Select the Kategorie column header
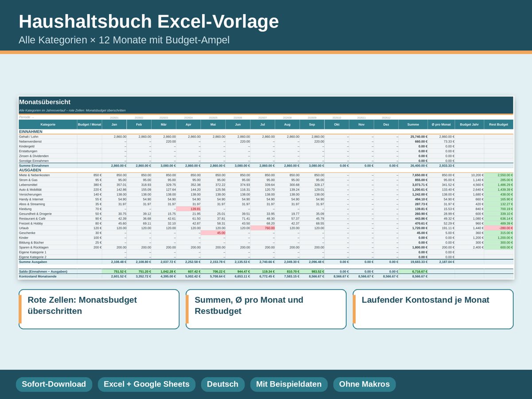 (48, 125)
